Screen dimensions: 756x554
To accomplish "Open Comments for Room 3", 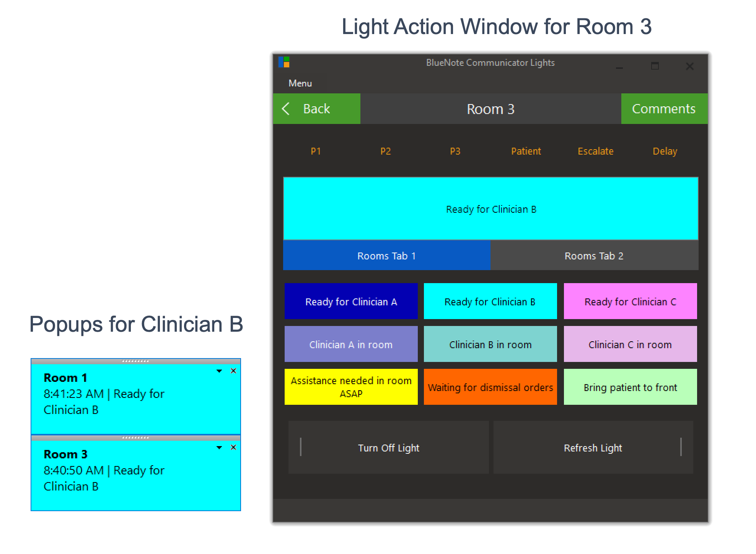I will pos(664,109).
